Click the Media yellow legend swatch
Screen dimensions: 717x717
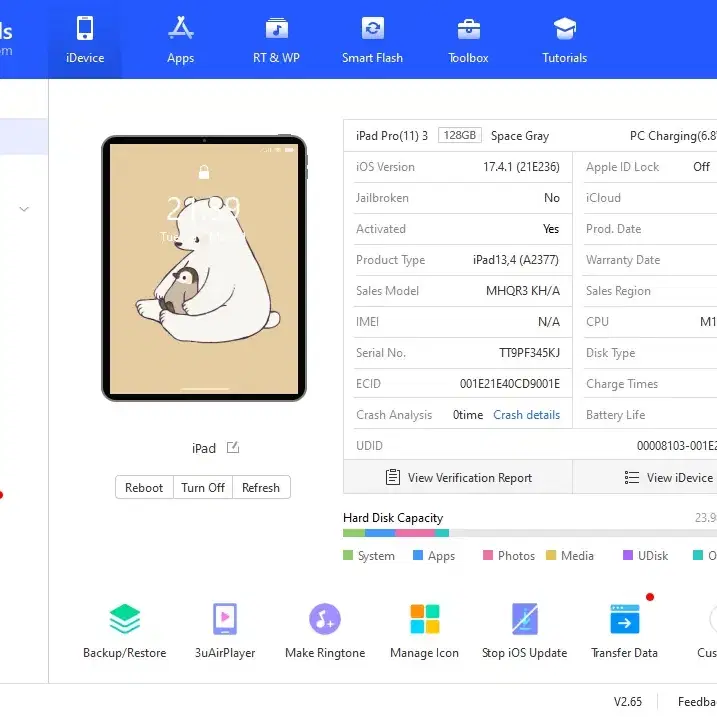point(551,555)
